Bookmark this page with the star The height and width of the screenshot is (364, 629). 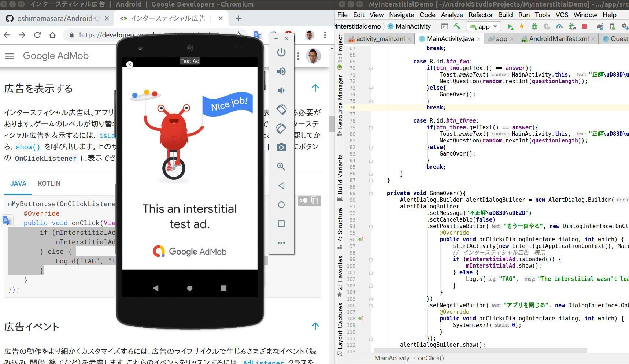239,35
